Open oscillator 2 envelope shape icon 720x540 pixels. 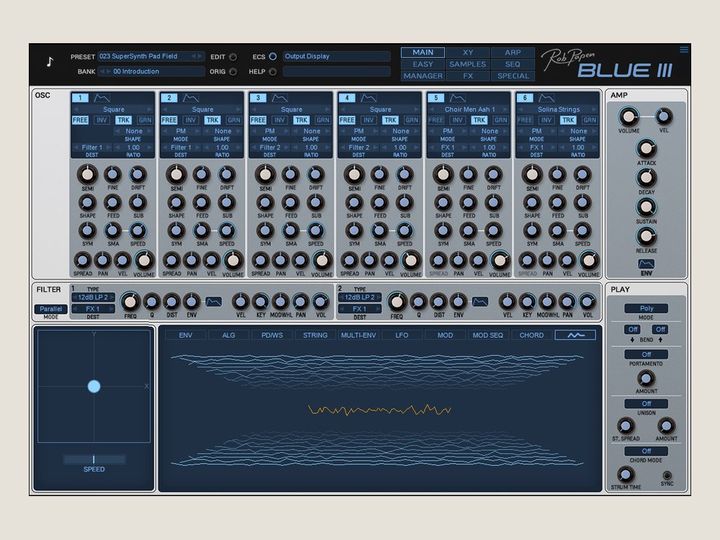tap(191, 98)
